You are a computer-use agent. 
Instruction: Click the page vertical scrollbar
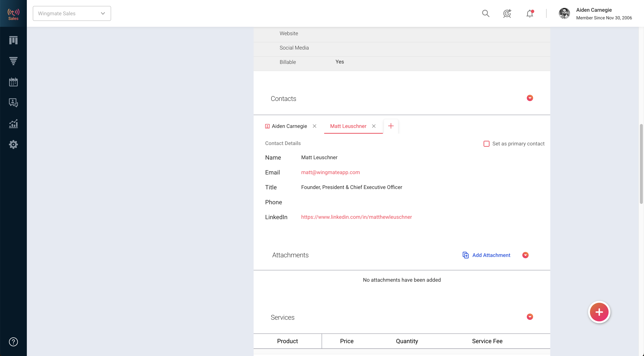[641, 164]
